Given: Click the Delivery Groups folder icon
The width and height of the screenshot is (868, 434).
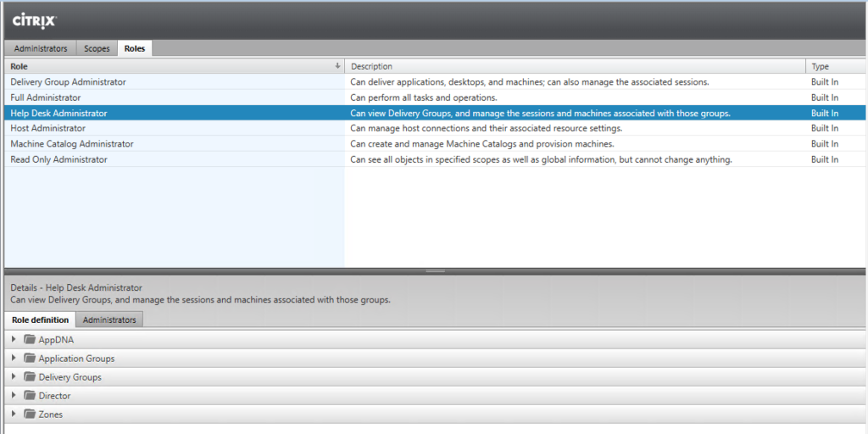Looking at the screenshot, I should (30, 377).
